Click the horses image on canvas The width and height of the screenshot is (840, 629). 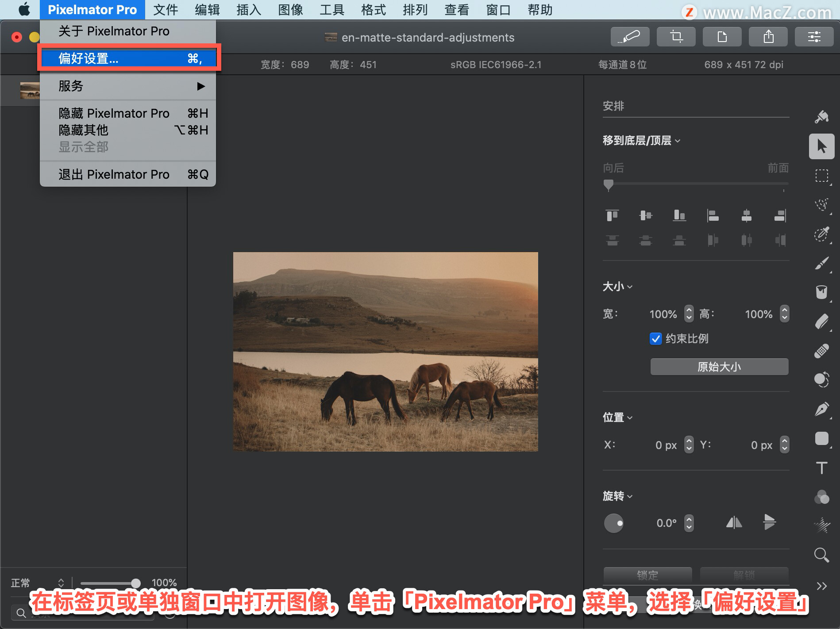pos(385,352)
